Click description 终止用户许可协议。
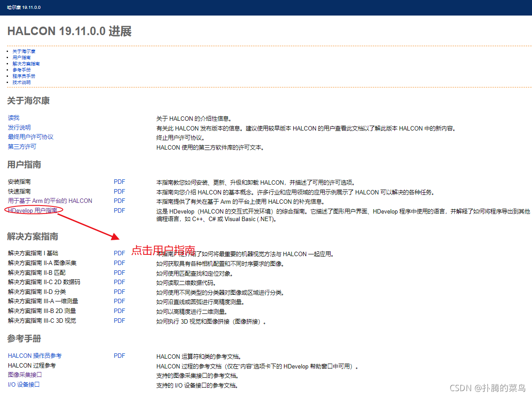This screenshot has width=532, height=396. pos(181,138)
